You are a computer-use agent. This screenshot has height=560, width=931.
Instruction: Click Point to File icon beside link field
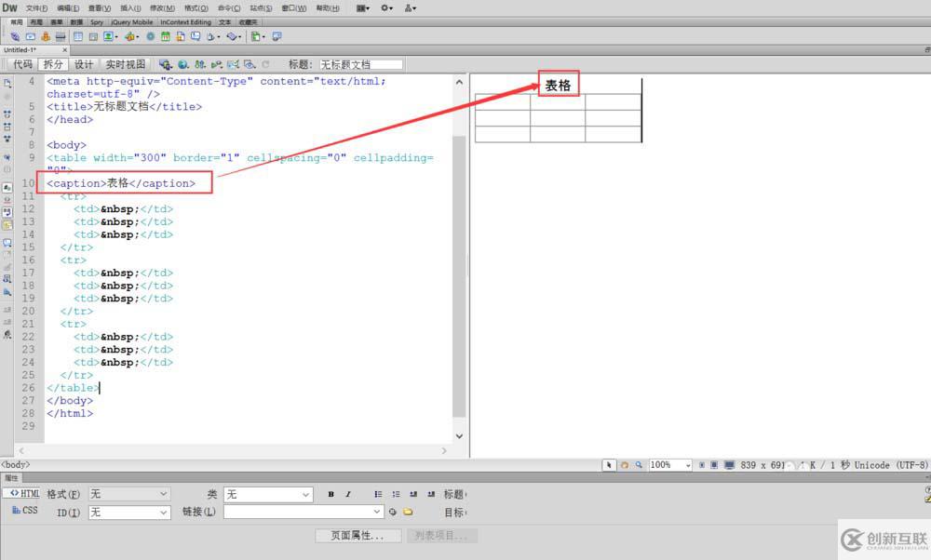tap(393, 512)
